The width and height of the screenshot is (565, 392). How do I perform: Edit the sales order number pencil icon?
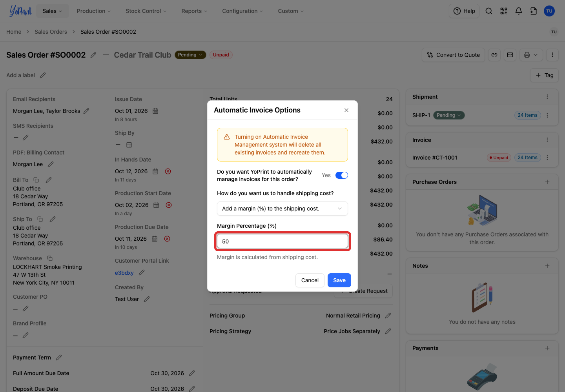[93, 55]
